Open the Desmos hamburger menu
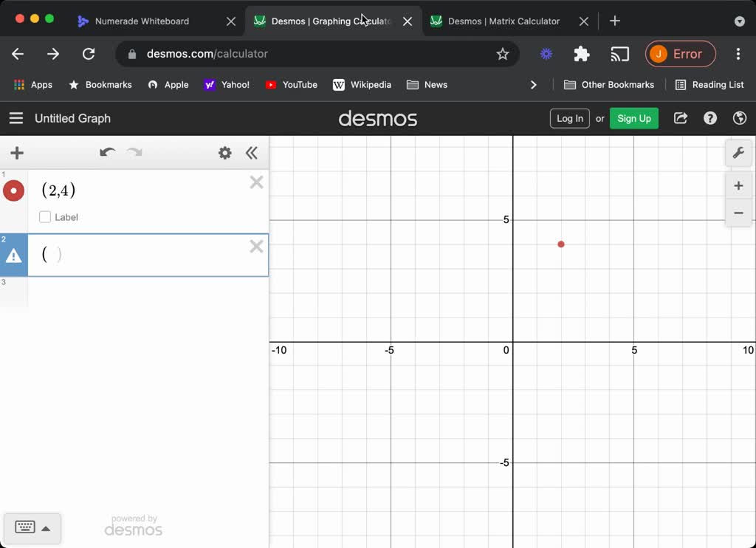The height and width of the screenshot is (548, 756). tap(16, 118)
